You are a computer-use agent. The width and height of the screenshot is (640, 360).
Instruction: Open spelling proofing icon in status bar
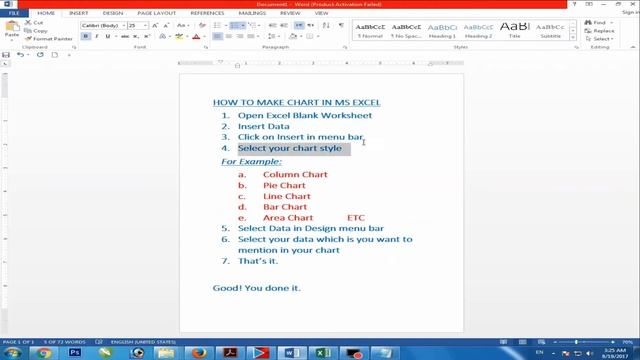99,342
